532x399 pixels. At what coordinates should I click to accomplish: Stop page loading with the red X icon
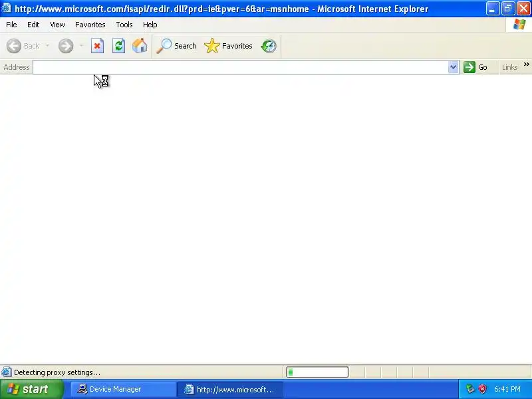pos(97,46)
